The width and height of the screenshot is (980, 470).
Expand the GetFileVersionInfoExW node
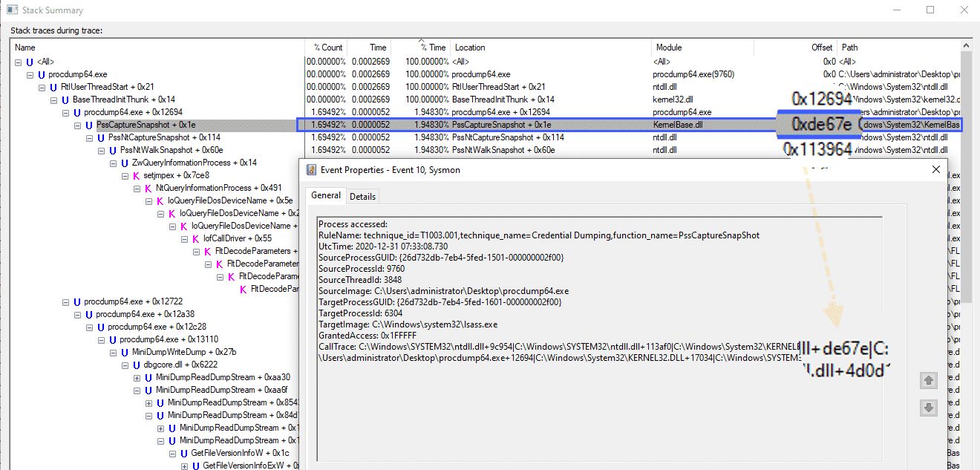tap(183, 466)
